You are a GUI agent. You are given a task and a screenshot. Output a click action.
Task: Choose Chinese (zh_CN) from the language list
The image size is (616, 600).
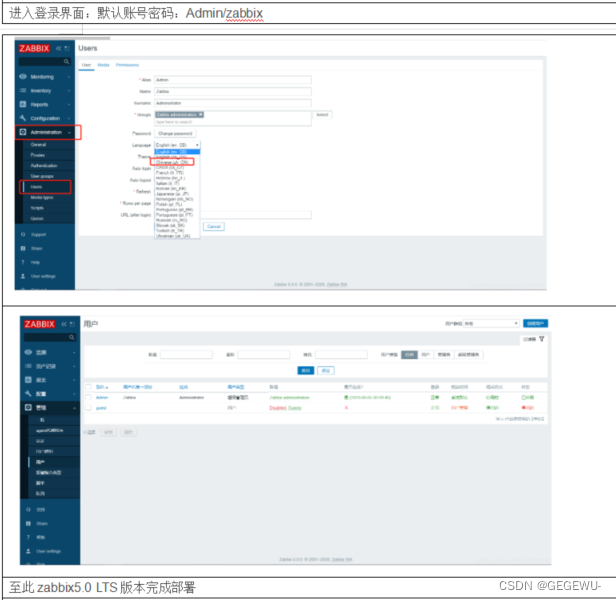[x=172, y=162]
